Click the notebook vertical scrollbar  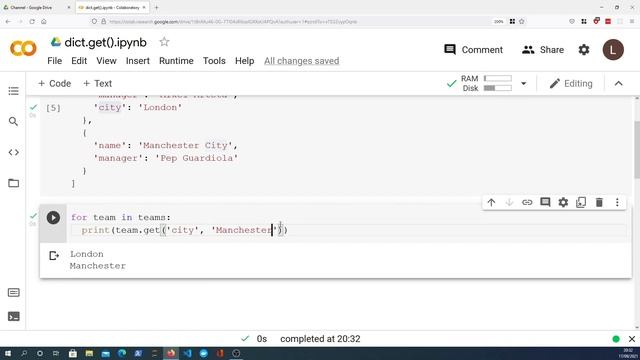tap(637, 149)
